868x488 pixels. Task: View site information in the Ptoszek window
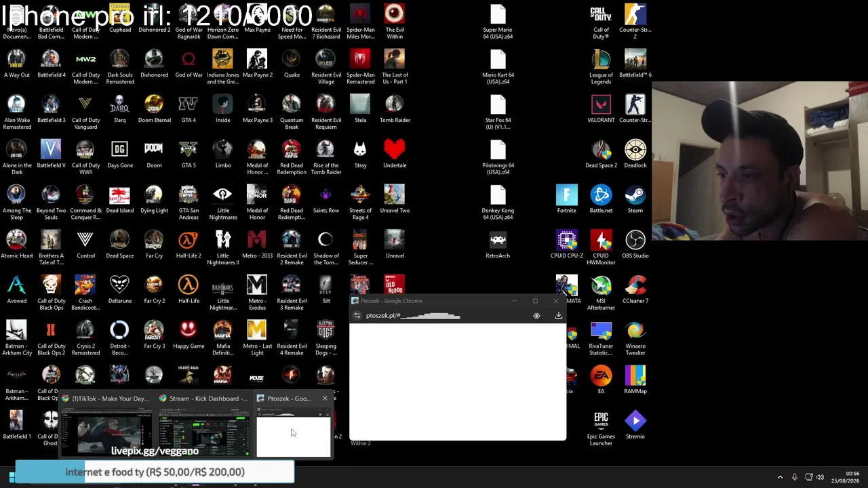(x=357, y=316)
